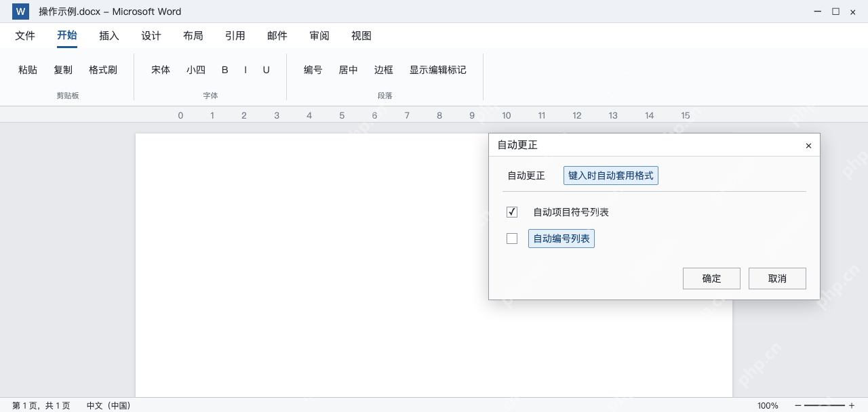This screenshot has width=868, height=412.
Task: Apply 居中 center alignment
Action: tap(349, 70)
